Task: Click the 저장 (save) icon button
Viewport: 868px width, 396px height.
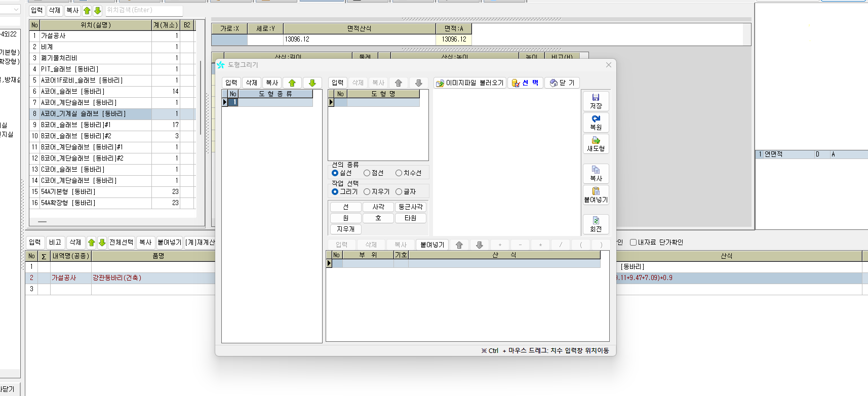Action: point(596,101)
